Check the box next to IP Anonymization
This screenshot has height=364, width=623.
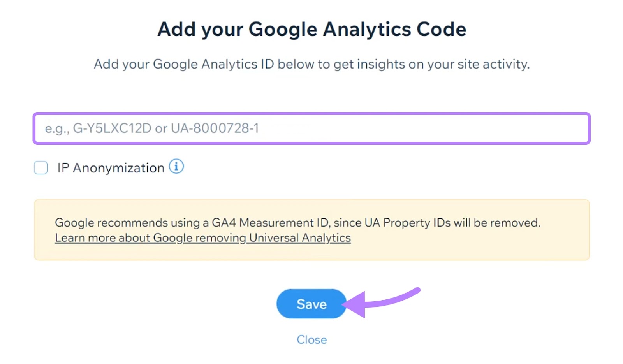(40, 167)
